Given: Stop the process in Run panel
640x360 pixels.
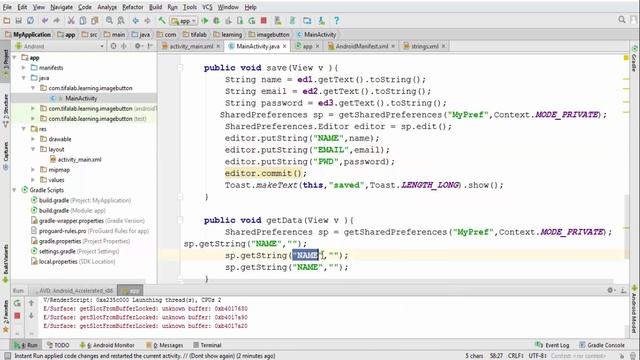Looking at the screenshot, I should pos(17,316).
